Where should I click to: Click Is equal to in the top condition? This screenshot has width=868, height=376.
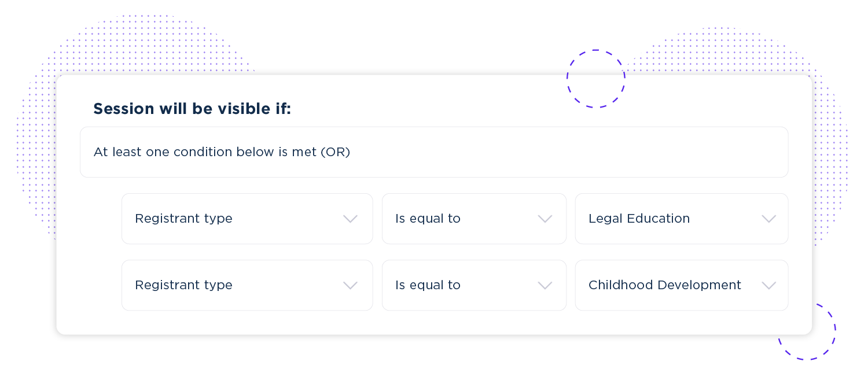coord(428,219)
